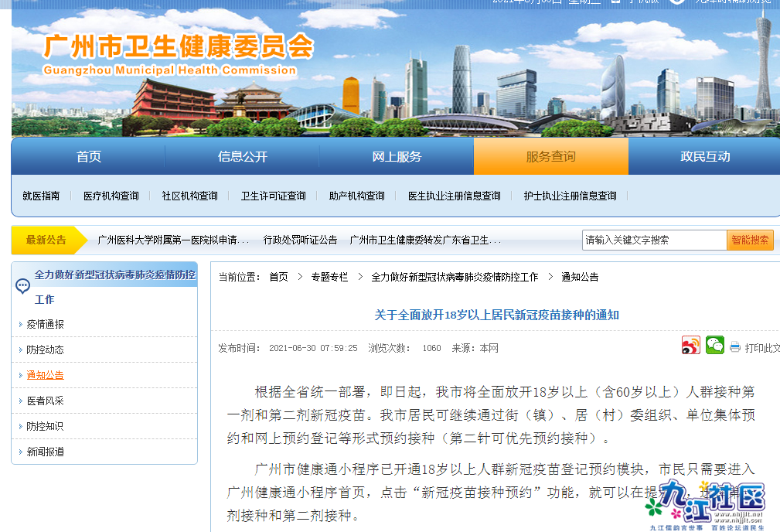Return to 首页 via the navigation bar
780x532 pixels.
point(87,156)
